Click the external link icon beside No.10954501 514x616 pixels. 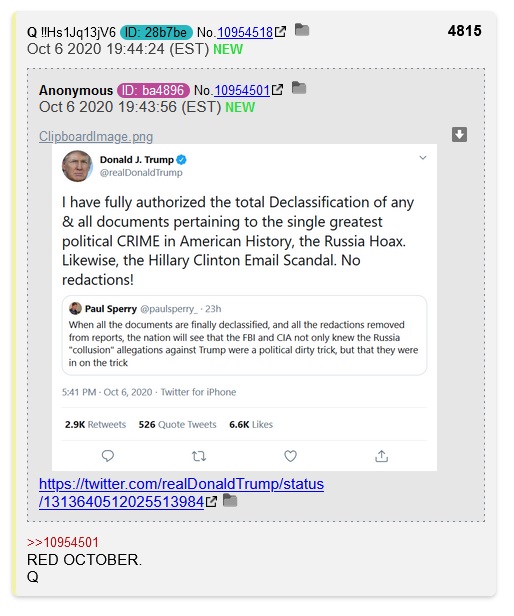click(x=277, y=90)
